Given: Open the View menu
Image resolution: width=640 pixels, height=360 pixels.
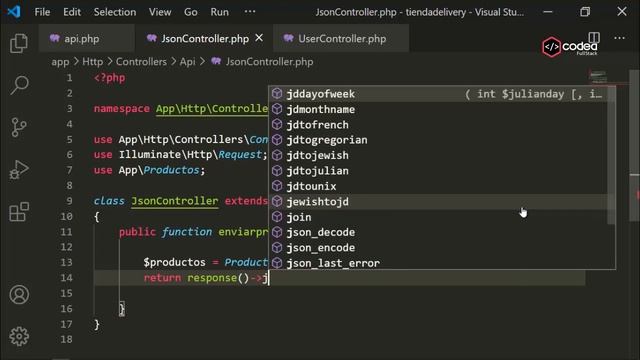Looking at the screenshot, I should coord(160,12).
